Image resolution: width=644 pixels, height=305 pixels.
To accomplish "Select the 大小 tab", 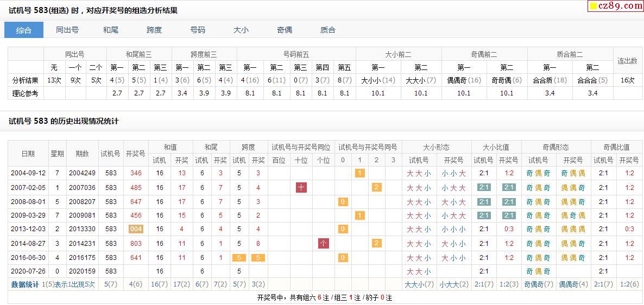I will point(241,30).
